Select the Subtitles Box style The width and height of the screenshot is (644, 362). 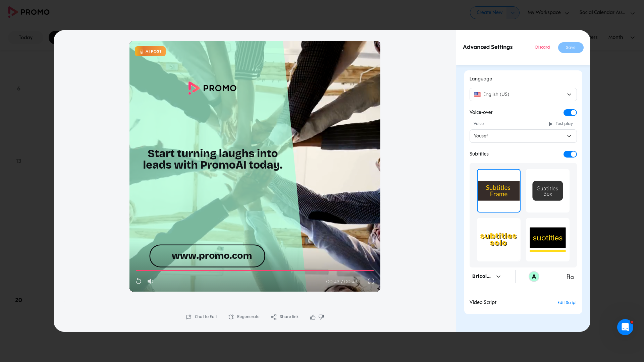point(547,190)
